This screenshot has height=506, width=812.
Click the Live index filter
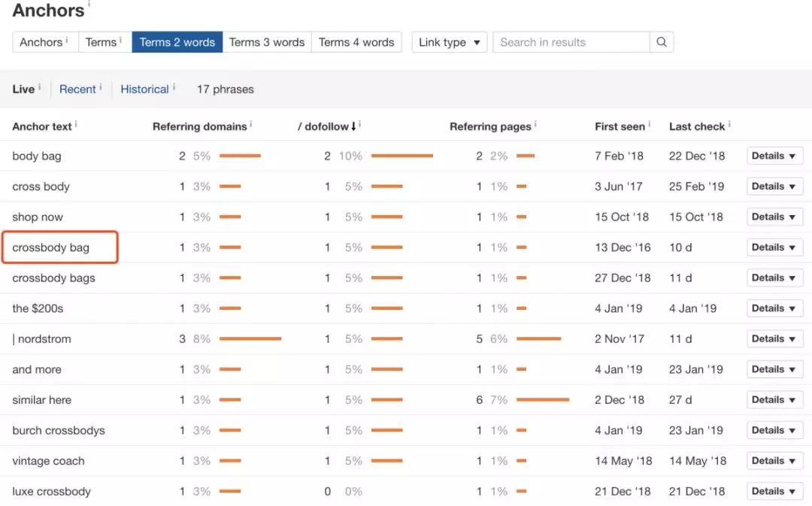point(23,89)
